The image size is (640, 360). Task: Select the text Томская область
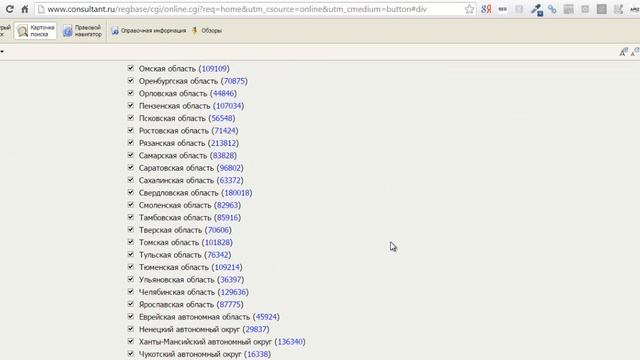pos(169,242)
